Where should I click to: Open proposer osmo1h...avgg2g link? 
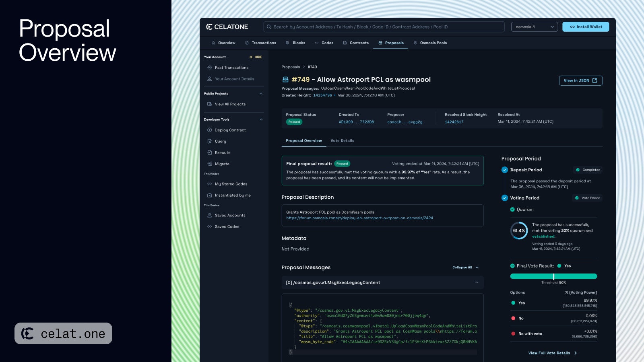(x=405, y=122)
